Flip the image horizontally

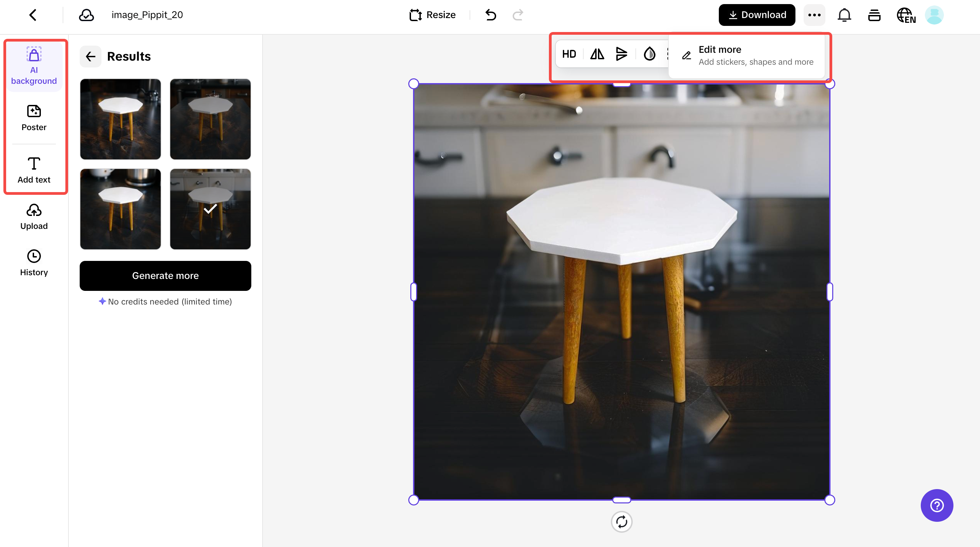point(597,54)
